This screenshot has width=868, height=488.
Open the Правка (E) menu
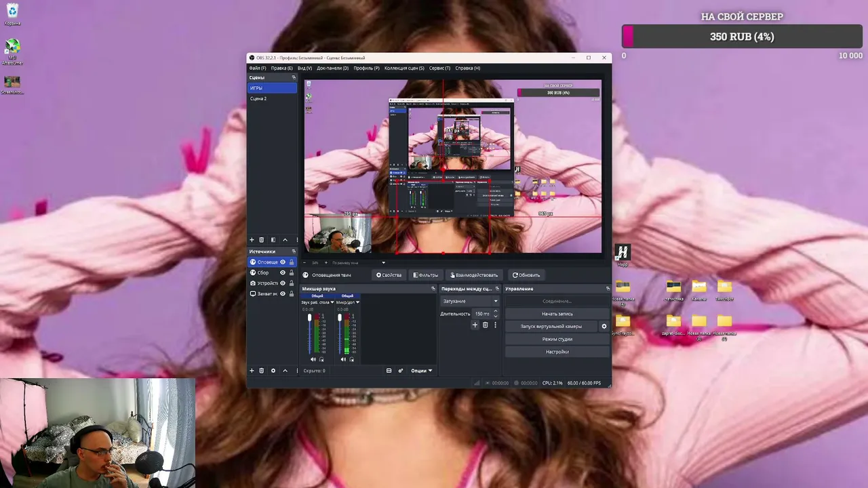[281, 68]
